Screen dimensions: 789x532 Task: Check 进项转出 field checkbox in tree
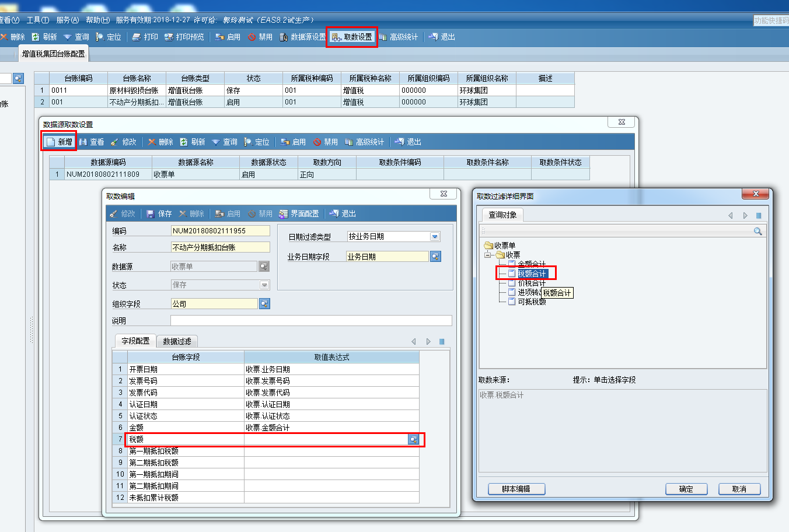point(512,292)
